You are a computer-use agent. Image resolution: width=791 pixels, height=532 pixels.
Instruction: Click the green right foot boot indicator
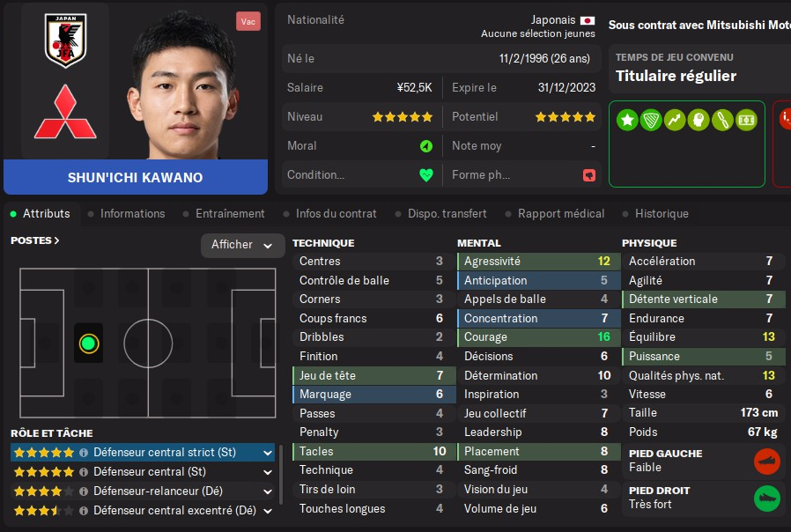point(767,499)
